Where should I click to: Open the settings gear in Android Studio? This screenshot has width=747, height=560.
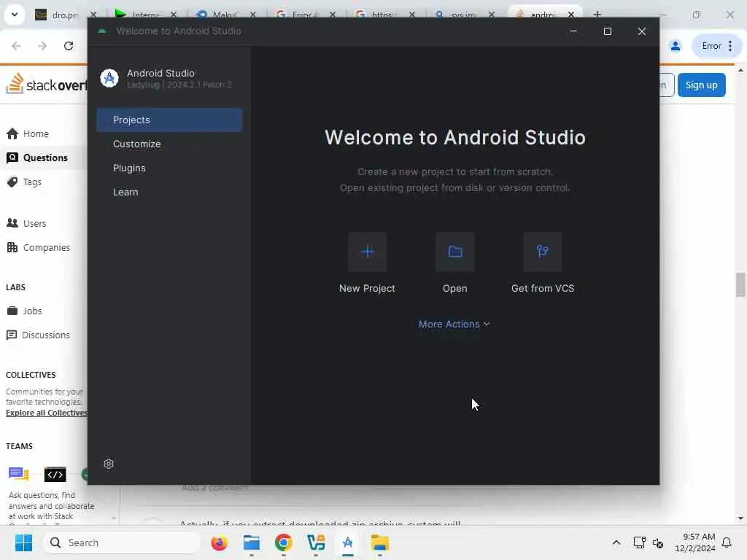pos(109,464)
